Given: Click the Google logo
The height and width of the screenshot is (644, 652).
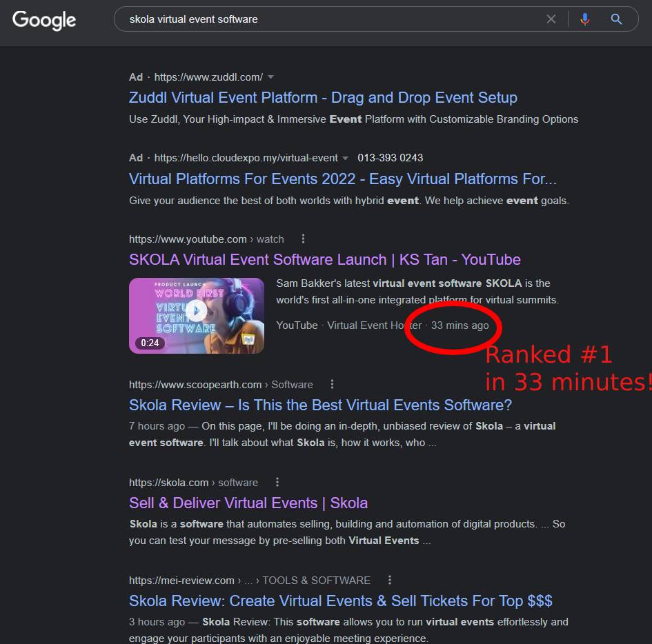Looking at the screenshot, I should pos(44,20).
